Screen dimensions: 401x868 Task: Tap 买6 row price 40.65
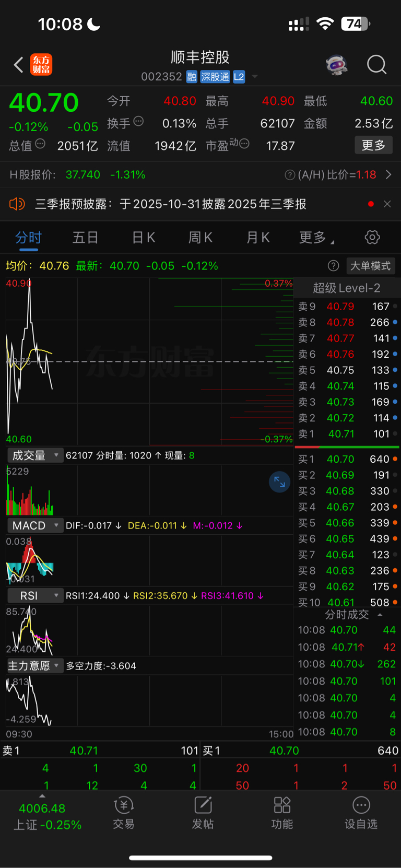(x=340, y=539)
